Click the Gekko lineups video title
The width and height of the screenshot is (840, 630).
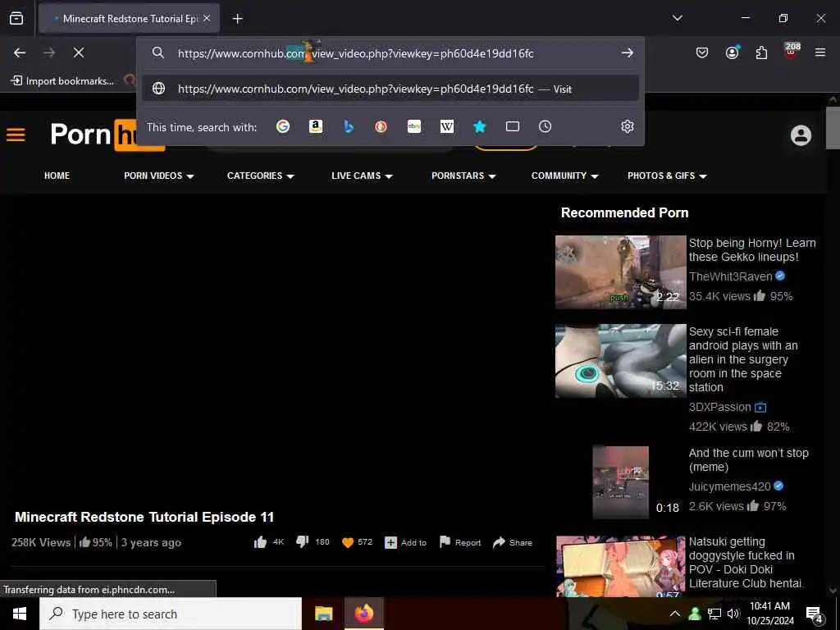(752, 249)
